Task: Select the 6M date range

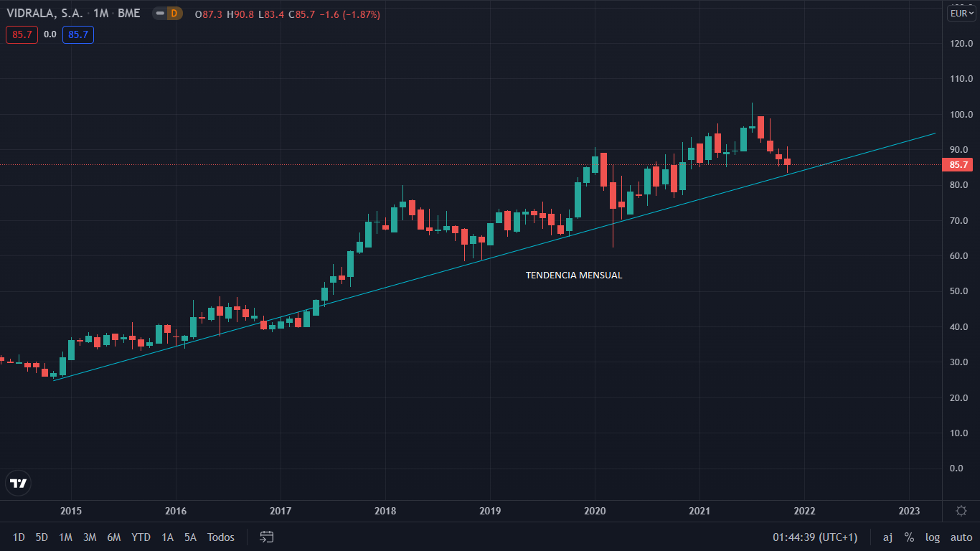Action: point(114,537)
